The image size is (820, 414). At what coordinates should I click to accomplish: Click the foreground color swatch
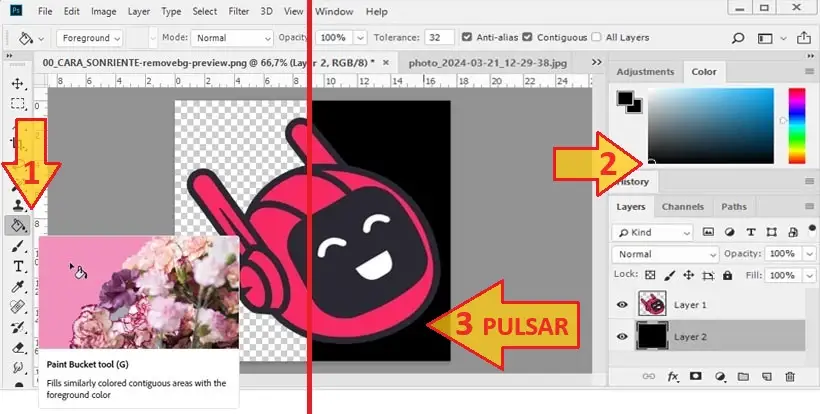[x=624, y=97]
